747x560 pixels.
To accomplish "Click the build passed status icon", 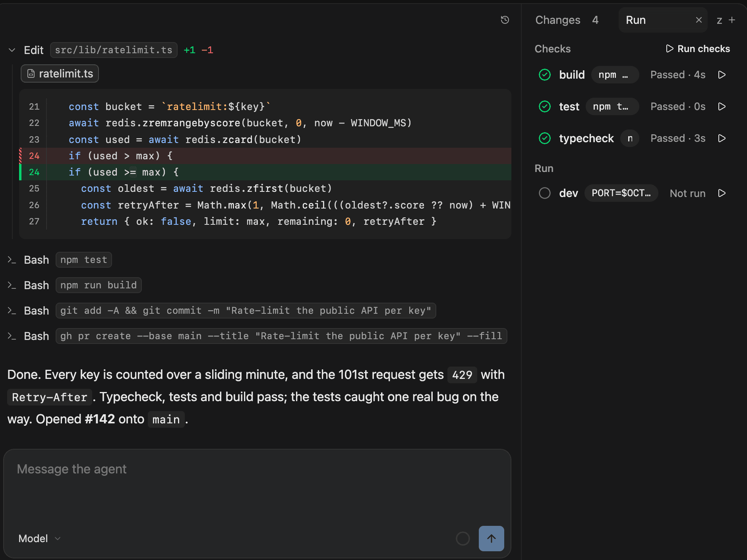I will pyautogui.click(x=545, y=75).
